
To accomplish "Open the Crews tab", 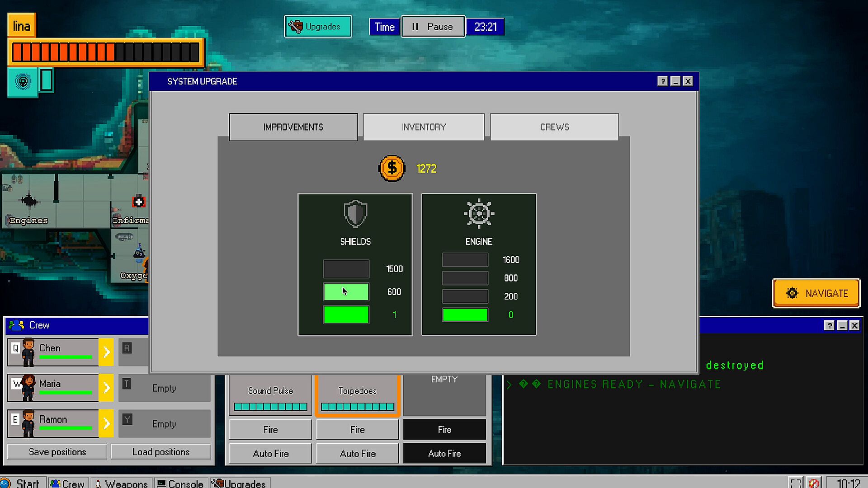I will tap(554, 127).
